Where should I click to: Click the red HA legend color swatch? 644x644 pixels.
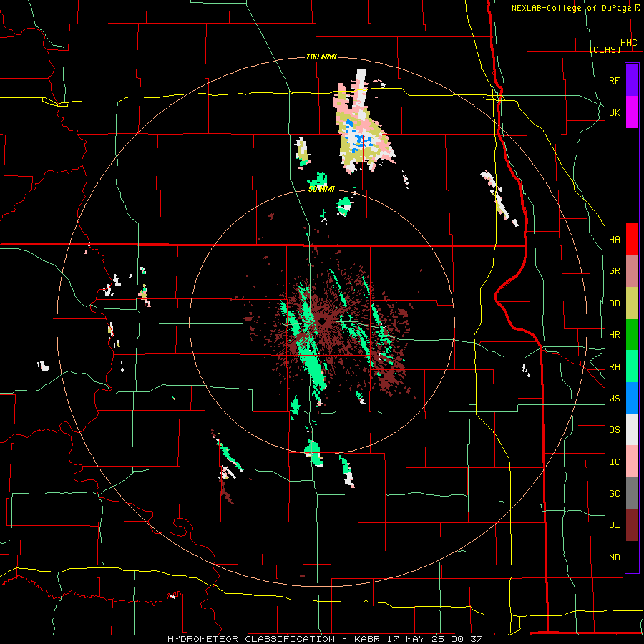click(x=632, y=239)
